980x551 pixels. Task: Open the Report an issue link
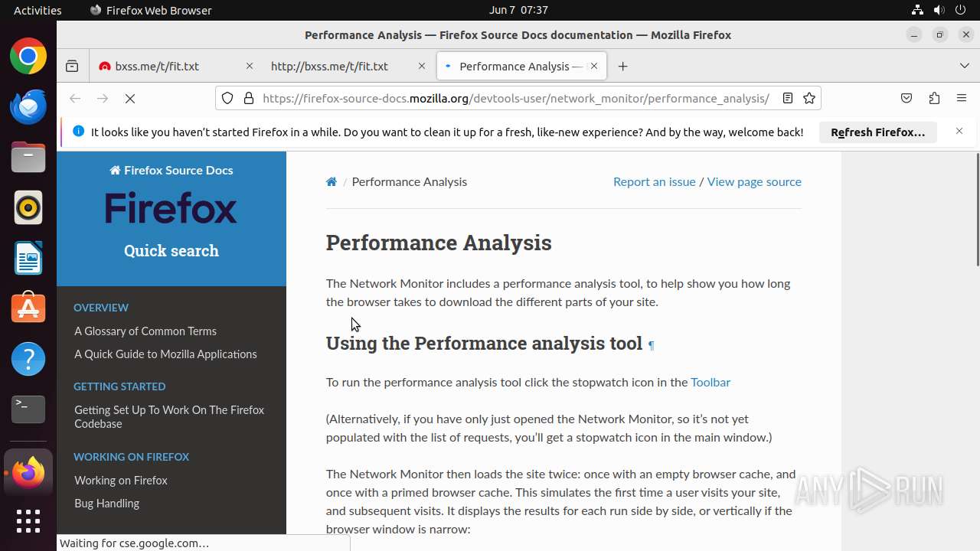point(654,182)
